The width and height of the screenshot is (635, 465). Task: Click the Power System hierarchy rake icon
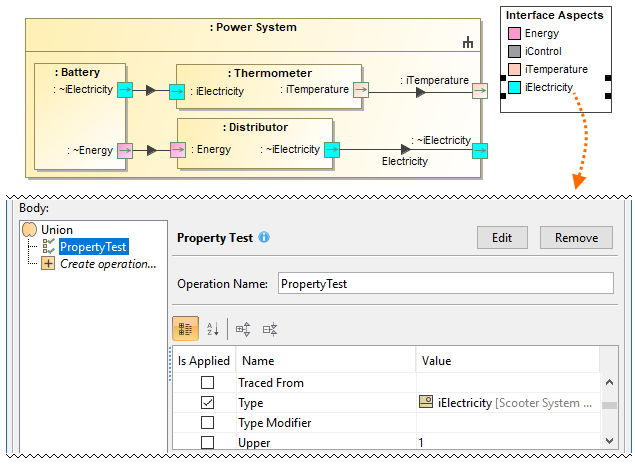tap(467, 43)
